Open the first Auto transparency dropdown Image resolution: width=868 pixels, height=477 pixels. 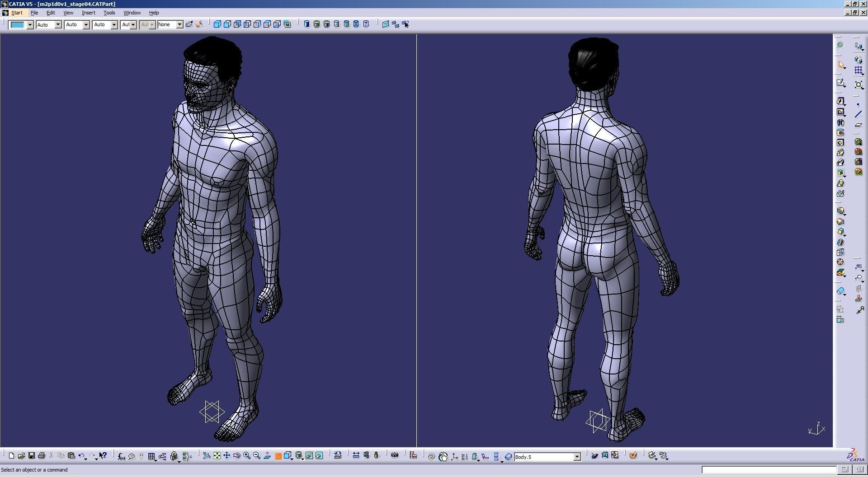58,25
